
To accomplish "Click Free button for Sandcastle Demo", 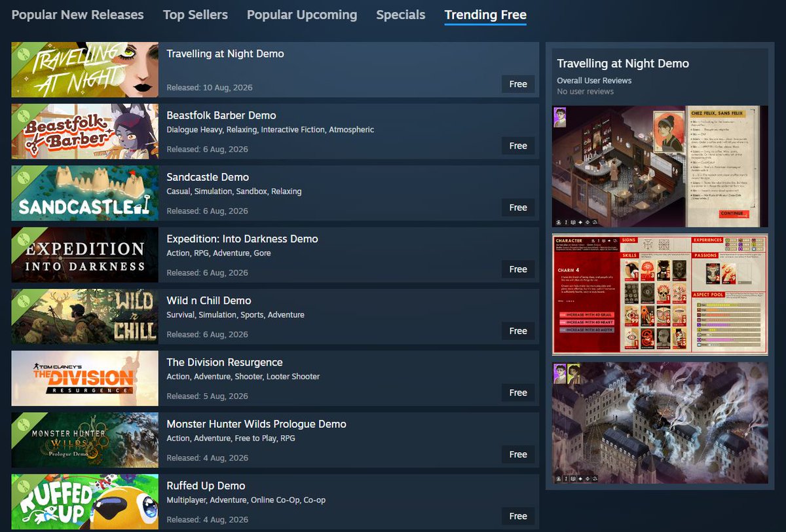I will pos(518,207).
